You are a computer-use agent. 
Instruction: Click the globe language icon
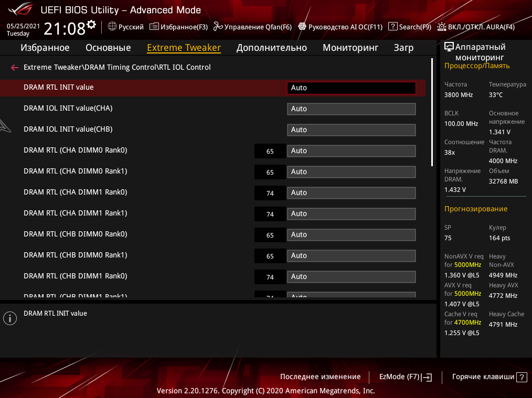pyautogui.click(x=112, y=26)
